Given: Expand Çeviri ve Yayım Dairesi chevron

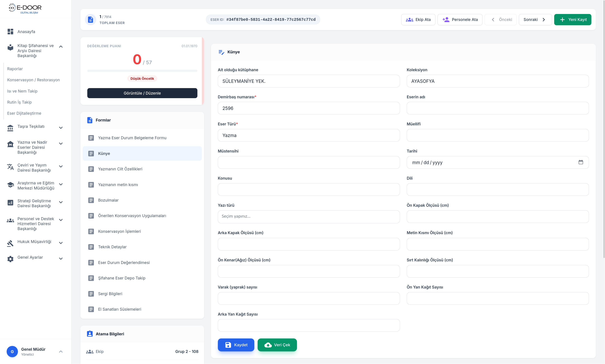Looking at the screenshot, I should coord(61,166).
